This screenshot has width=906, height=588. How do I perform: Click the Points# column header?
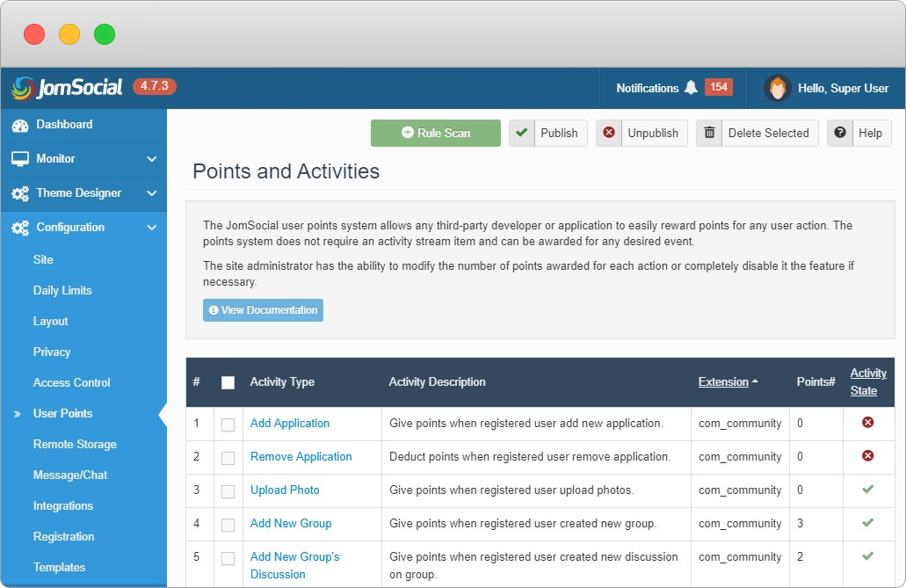pyautogui.click(x=815, y=382)
